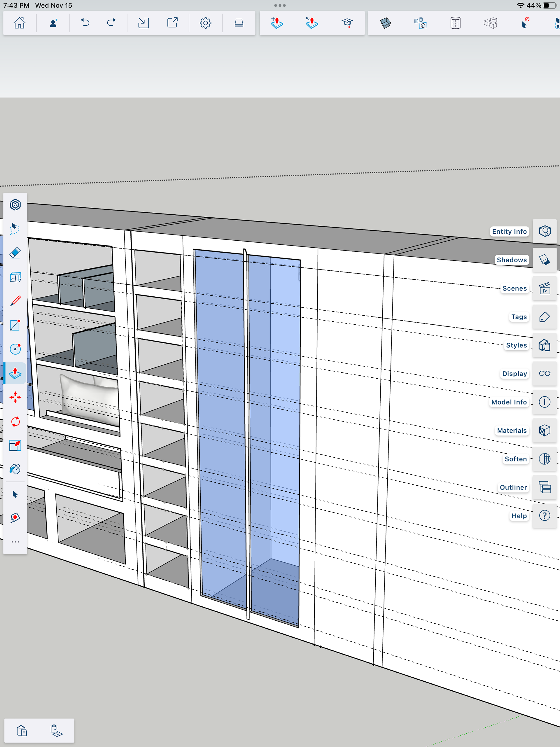
Task: Select the Eraser tool
Action: click(15, 253)
